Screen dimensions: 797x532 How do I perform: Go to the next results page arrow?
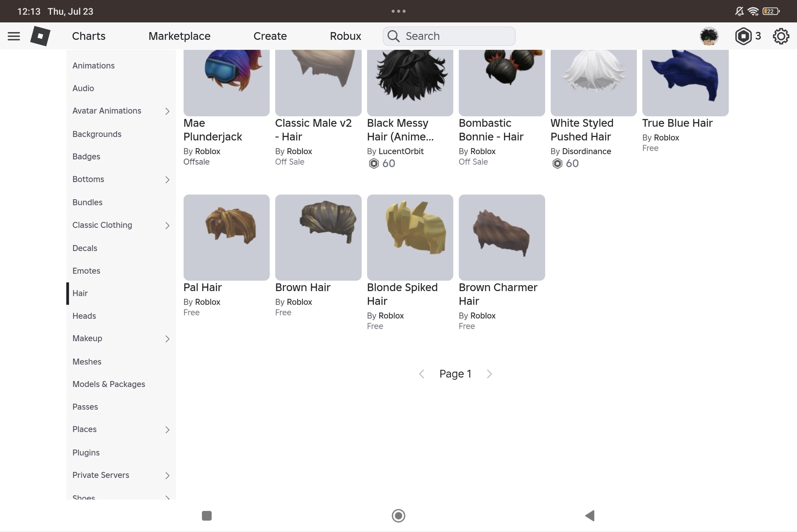(489, 374)
